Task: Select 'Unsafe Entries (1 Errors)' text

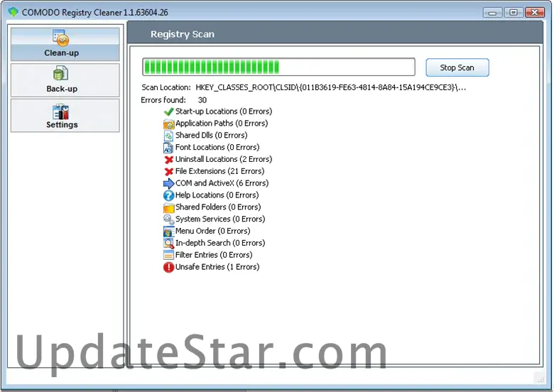Action: click(217, 267)
